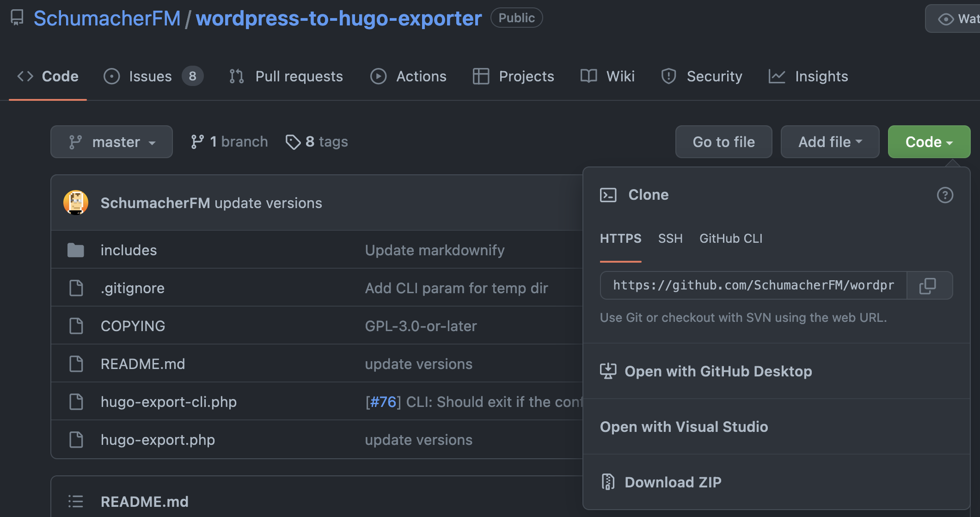Click the file icon beside .gitignore
980x517 pixels.
tap(76, 288)
